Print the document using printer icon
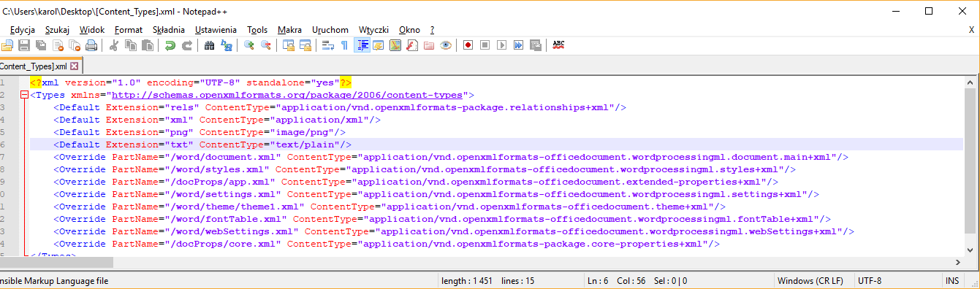Viewport: 980px width, 289px height. pos(91,45)
